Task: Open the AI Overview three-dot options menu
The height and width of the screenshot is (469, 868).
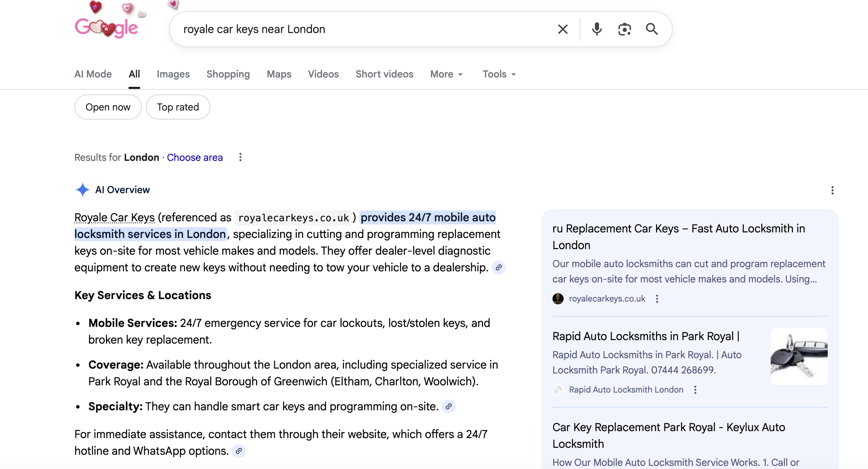Action: click(x=832, y=190)
